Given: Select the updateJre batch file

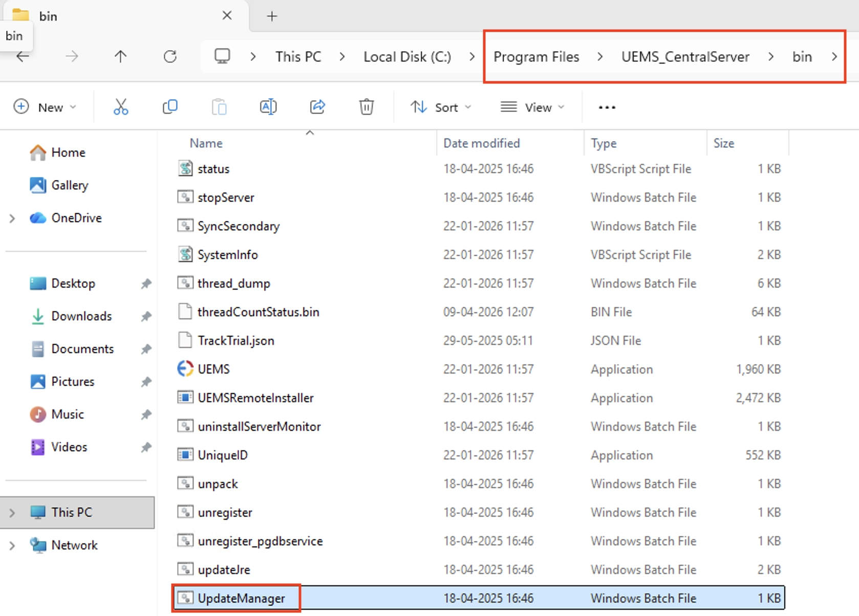Looking at the screenshot, I should 479,570.
